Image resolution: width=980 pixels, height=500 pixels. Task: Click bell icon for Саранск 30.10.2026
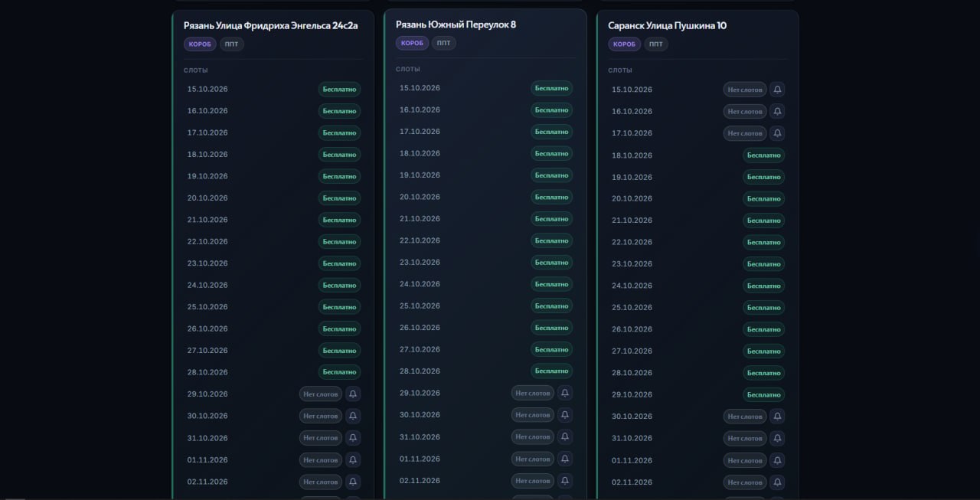[x=777, y=417]
